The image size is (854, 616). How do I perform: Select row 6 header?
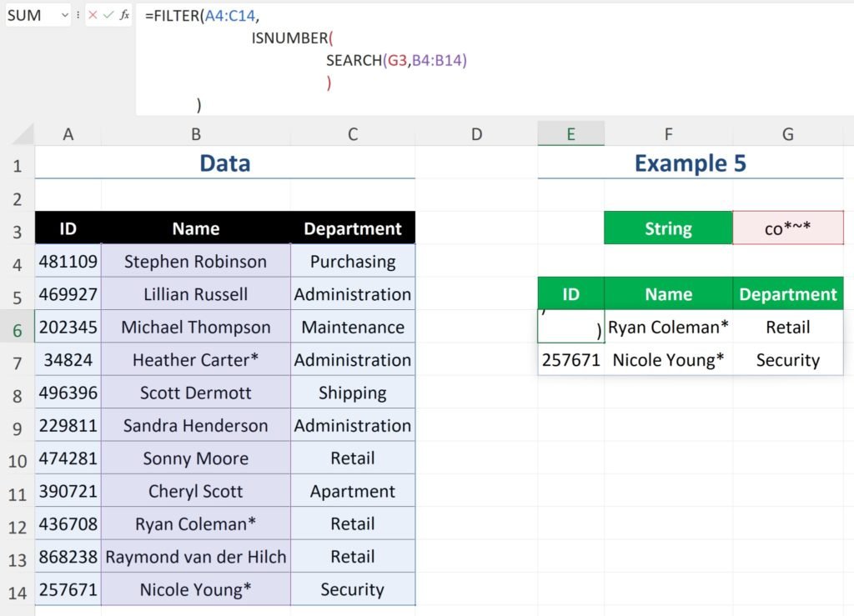tap(17, 328)
